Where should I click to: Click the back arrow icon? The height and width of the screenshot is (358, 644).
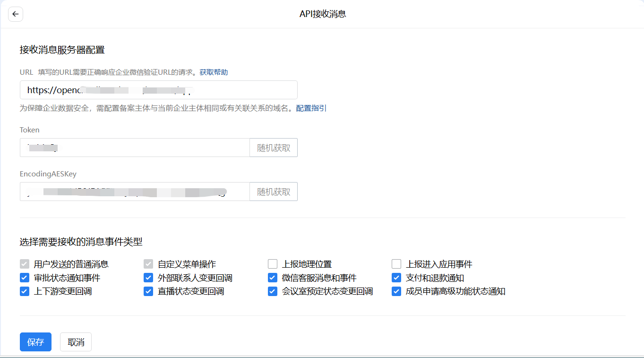click(16, 14)
